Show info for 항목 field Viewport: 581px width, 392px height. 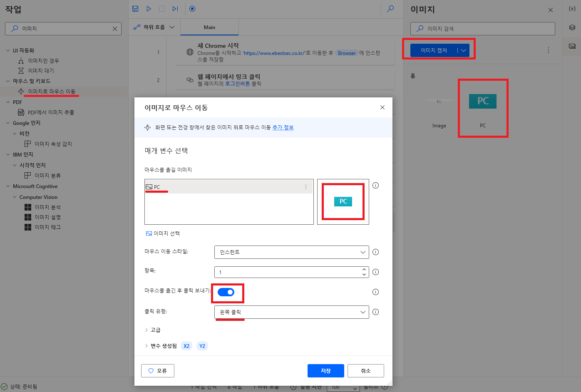point(375,272)
